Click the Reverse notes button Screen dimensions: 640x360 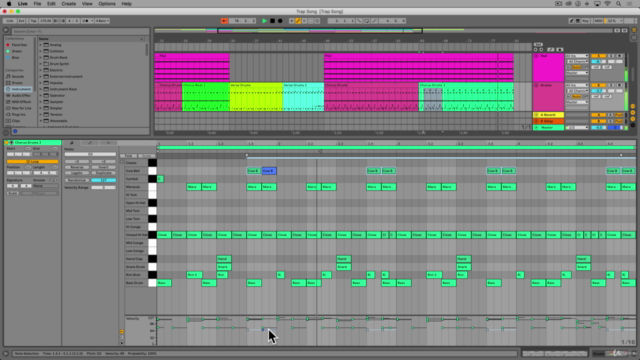pos(77,167)
